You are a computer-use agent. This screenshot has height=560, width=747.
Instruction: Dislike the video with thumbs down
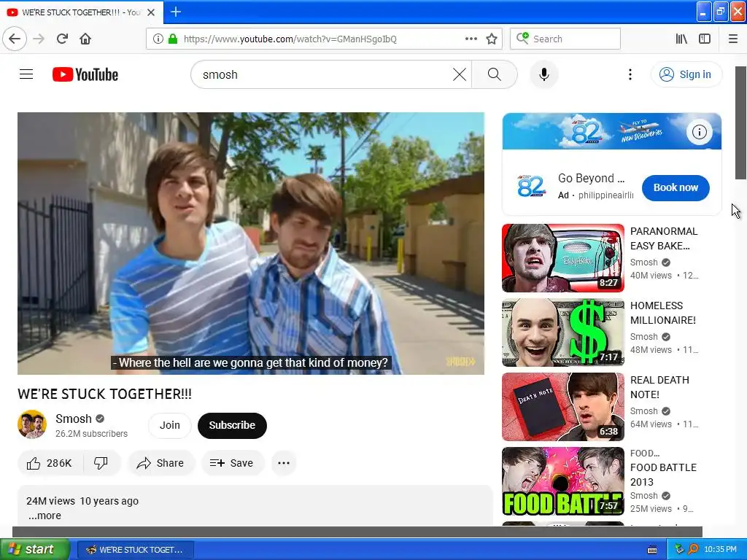tap(101, 463)
